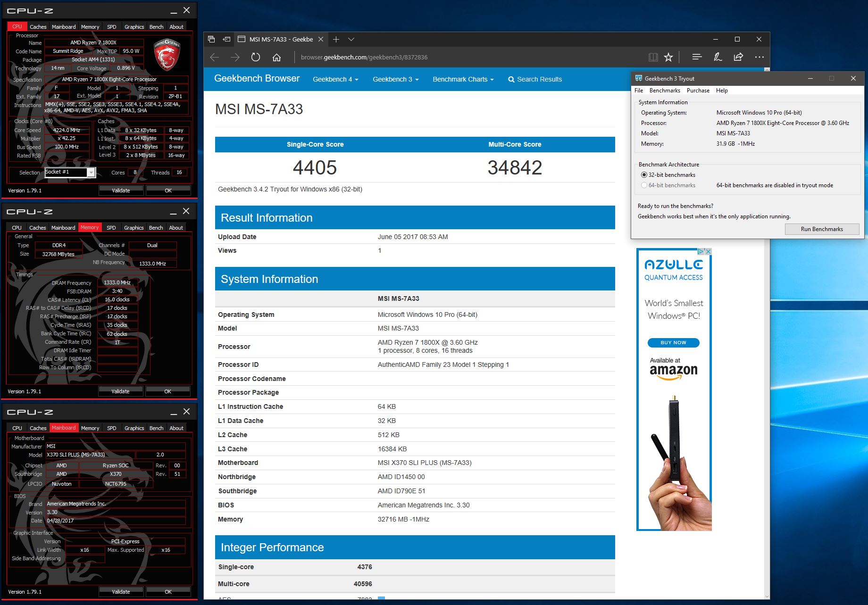Image resolution: width=868 pixels, height=605 pixels.
Task: Click the single-core score 4405
Action: point(315,167)
